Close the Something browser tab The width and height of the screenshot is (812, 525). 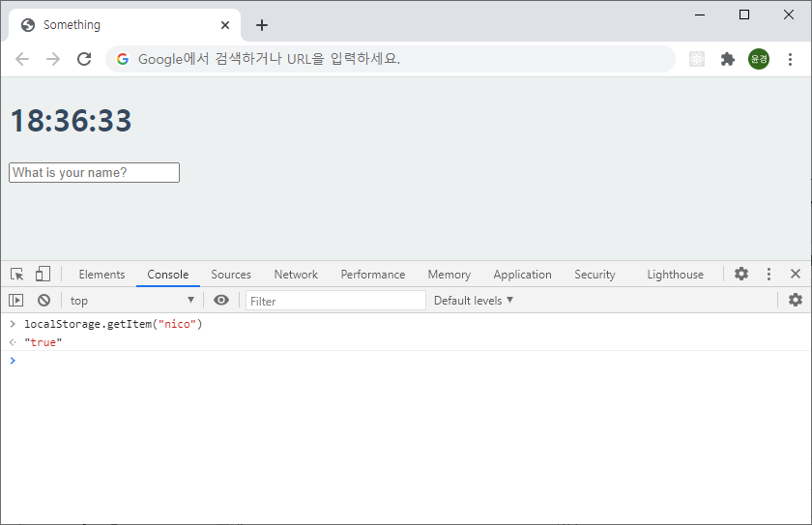pos(224,25)
